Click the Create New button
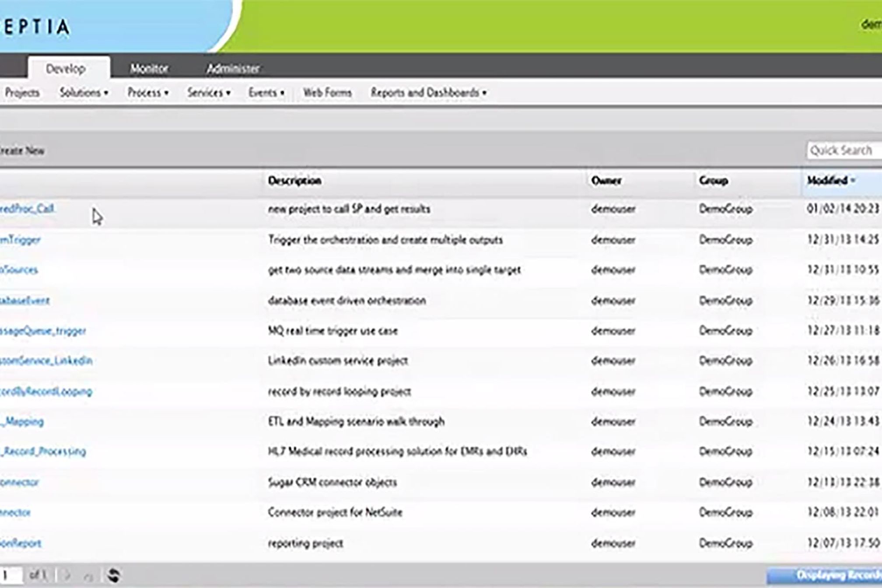 [x=22, y=151]
